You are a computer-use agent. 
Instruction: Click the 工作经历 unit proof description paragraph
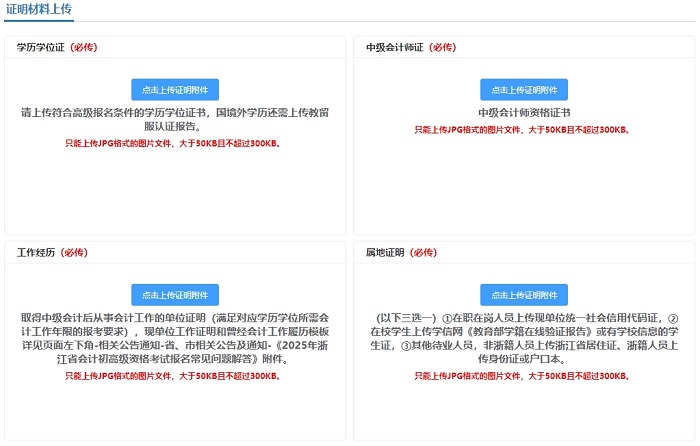point(175,338)
